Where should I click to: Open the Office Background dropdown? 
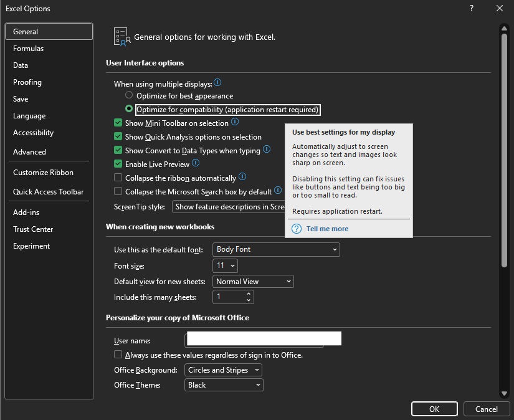(x=223, y=370)
